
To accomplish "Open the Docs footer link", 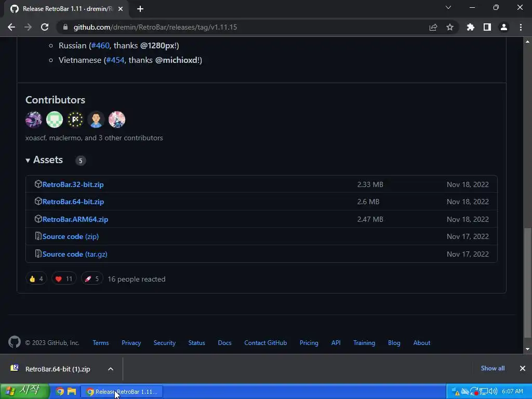I will click(224, 343).
